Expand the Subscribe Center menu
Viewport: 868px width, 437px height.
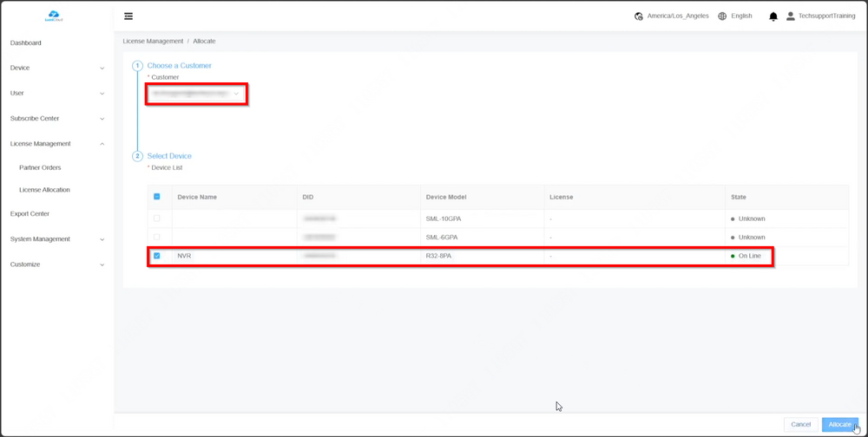point(56,119)
